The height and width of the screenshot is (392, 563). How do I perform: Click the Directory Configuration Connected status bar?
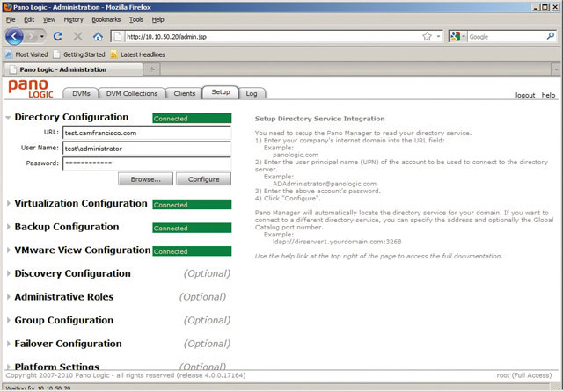pos(192,119)
